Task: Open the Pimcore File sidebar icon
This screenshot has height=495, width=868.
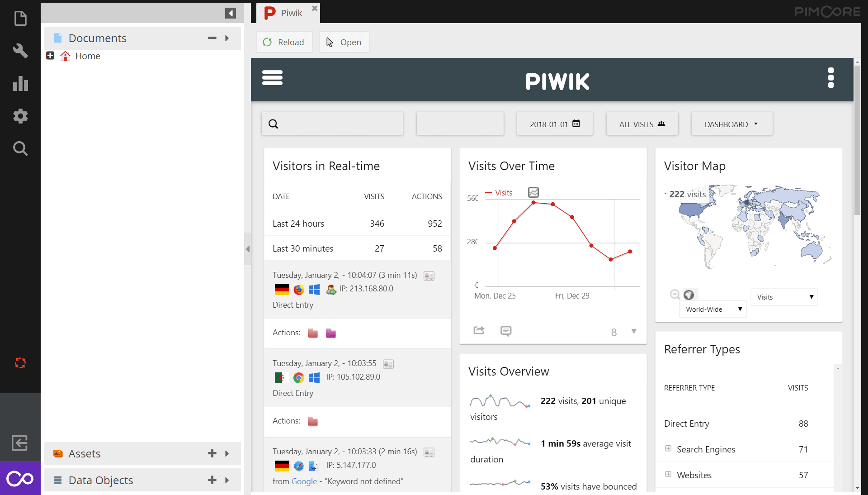Action: (20, 19)
